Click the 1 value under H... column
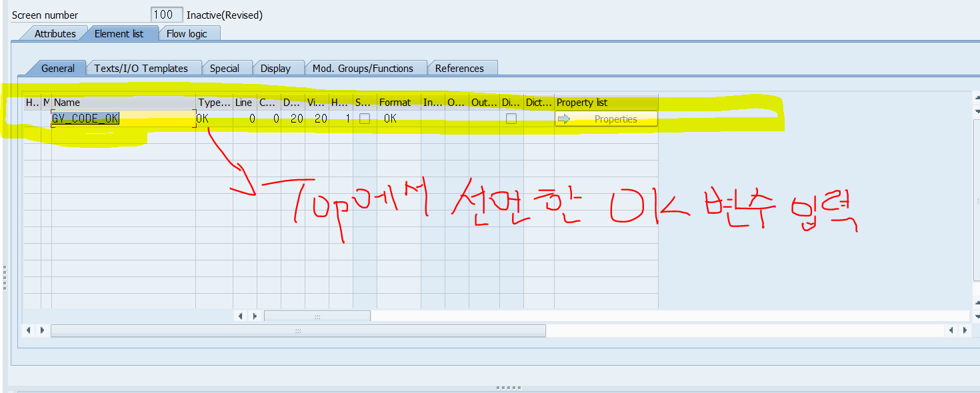This screenshot has width=980, height=393. 347,119
